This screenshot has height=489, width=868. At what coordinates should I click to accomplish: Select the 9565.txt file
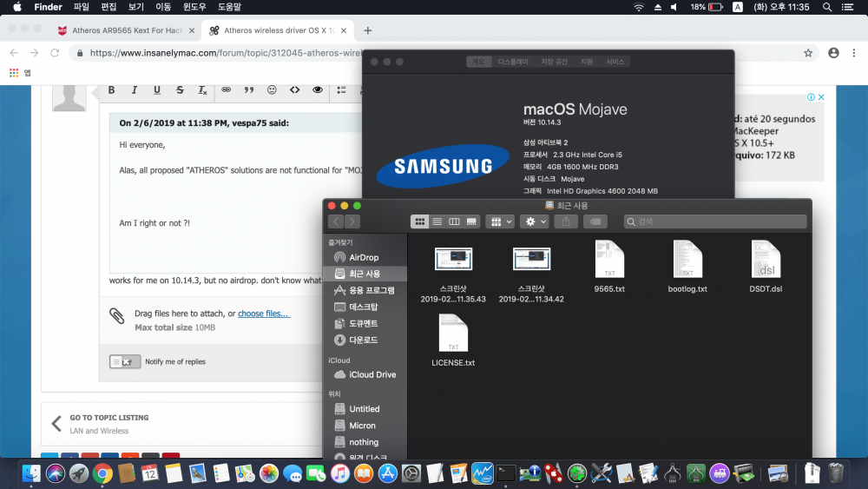click(x=609, y=267)
